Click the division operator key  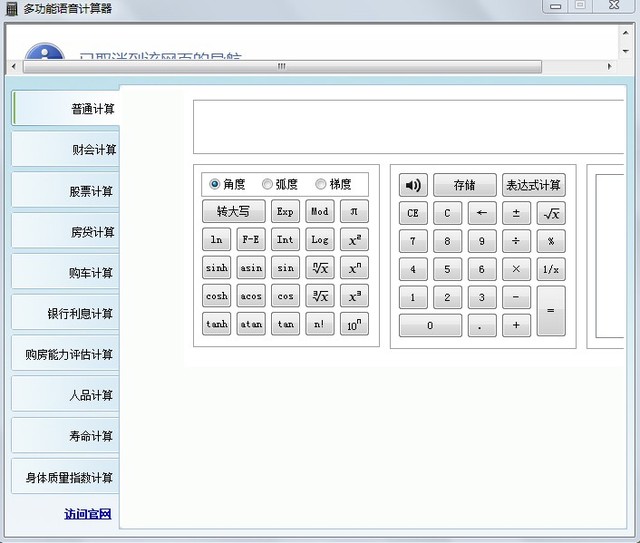[x=516, y=241]
